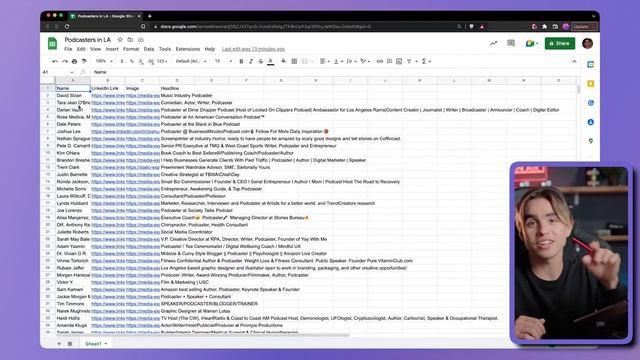Decrease decimal places icon
The width and height of the screenshot is (640, 360).
pos(141,61)
